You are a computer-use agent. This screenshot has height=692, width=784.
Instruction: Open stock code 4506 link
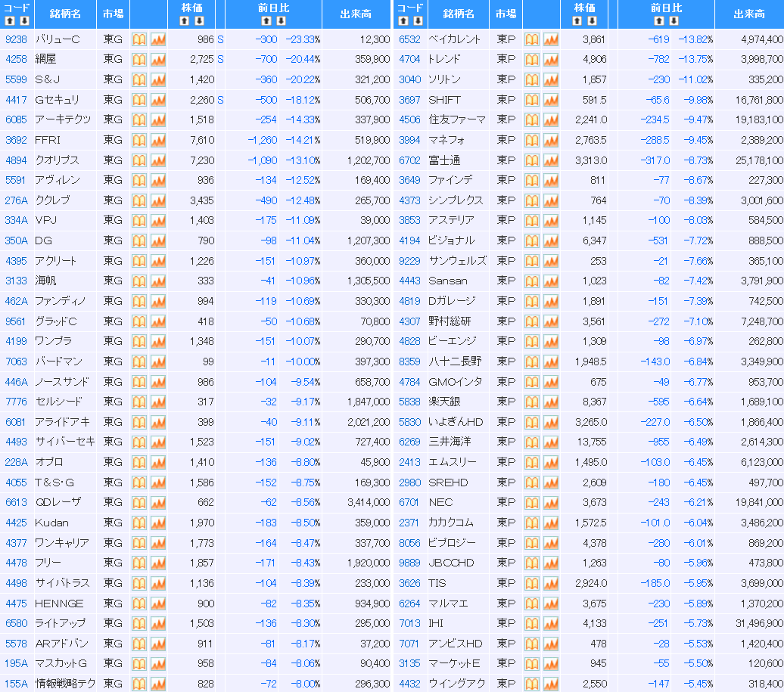(x=409, y=120)
